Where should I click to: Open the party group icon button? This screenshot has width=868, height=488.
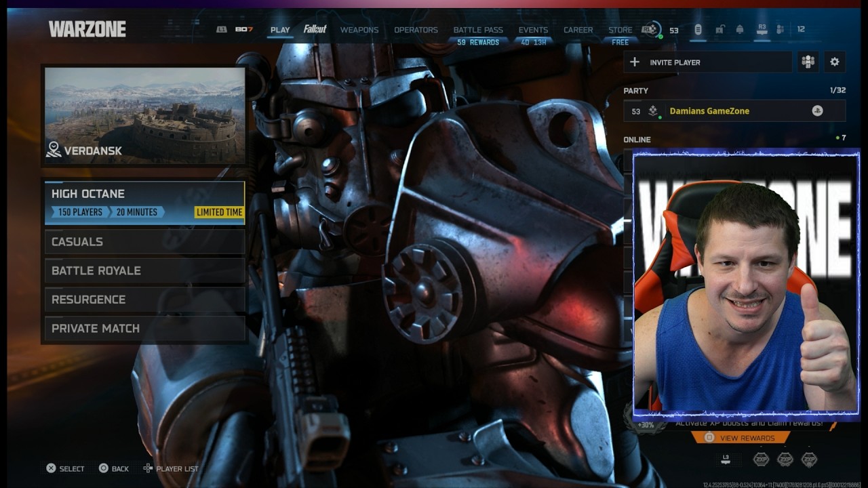coord(808,62)
